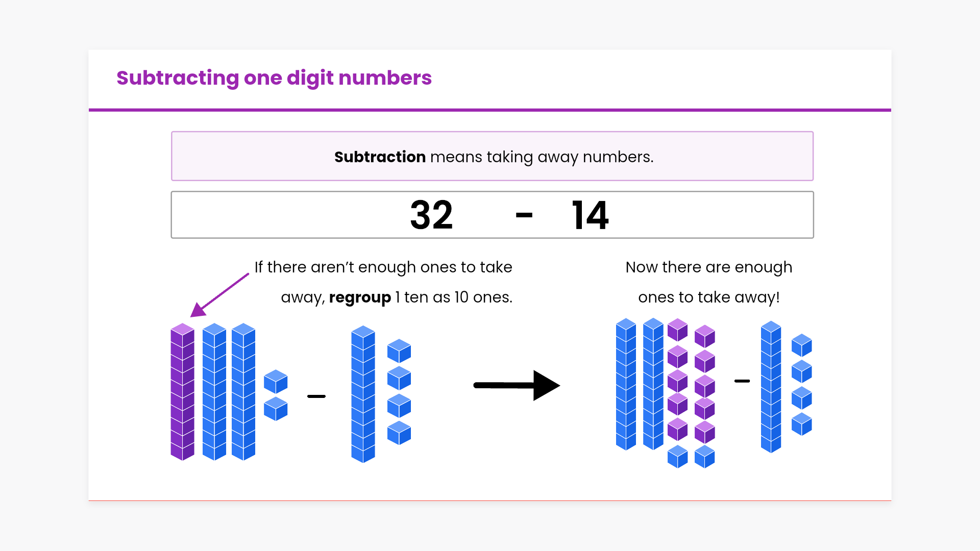Viewport: 980px width, 551px height.
Task: Click the text "If there aren't enough ones to take"
Action: pyautogui.click(x=383, y=267)
